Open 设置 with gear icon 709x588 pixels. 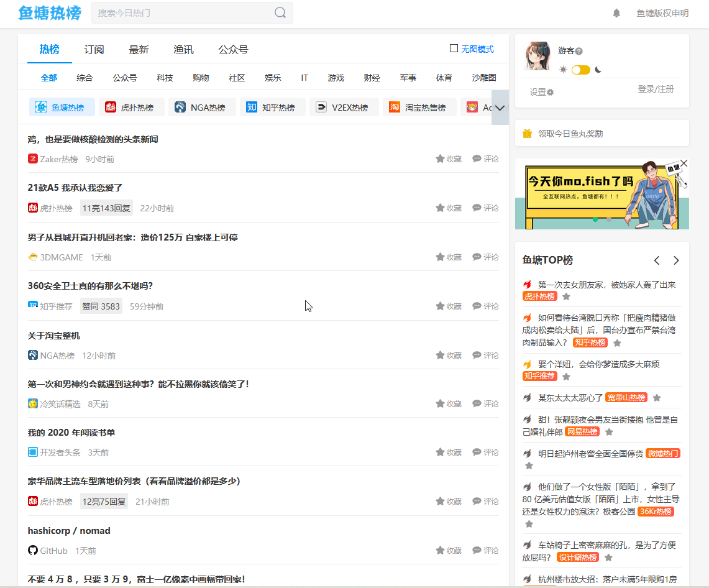click(x=541, y=92)
